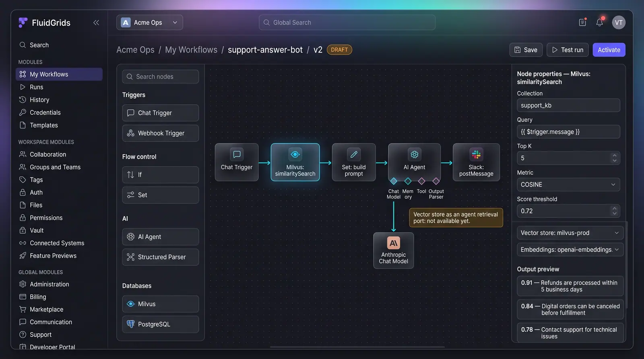Viewport: 644px width, 359px height.
Task: Select the Anthropic Chat Model node
Action: click(x=394, y=250)
